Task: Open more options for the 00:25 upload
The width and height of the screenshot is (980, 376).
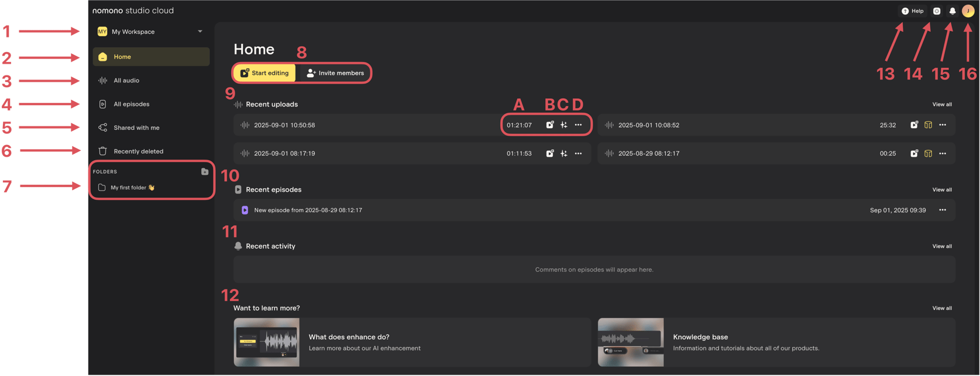Action: (943, 154)
